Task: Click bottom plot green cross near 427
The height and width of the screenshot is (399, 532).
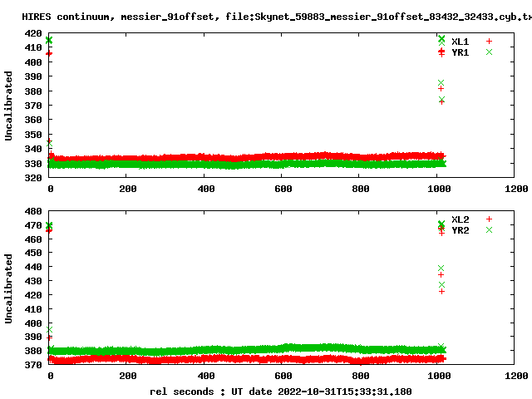Action: (x=441, y=284)
